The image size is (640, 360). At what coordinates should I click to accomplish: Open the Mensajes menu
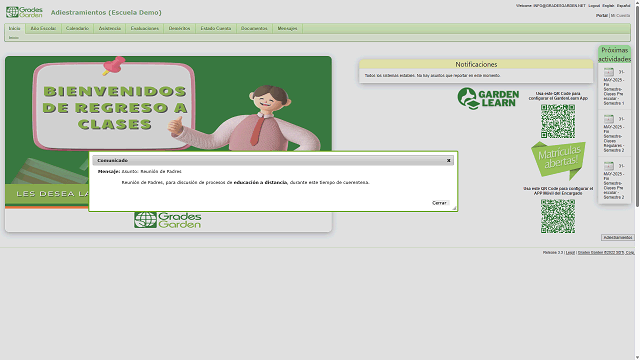[x=287, y=29]
